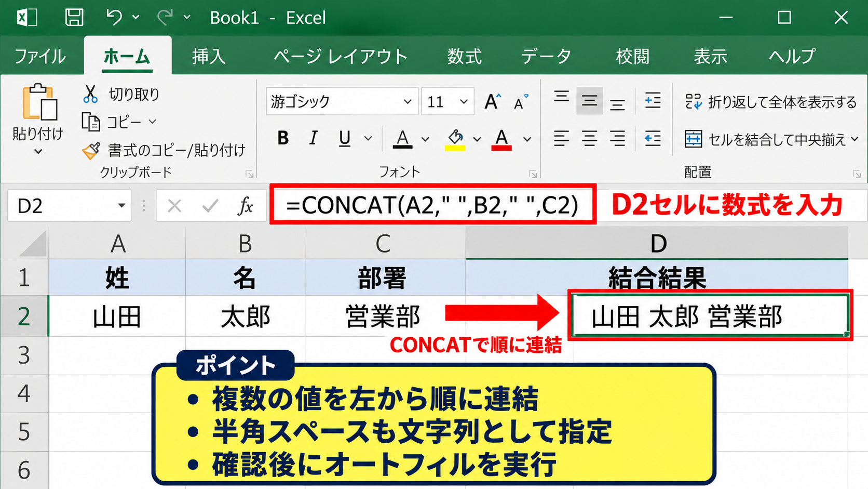868x489 pixels.
Task: Open the Review (校閲) tab
Action: click(x=632, y=56)
